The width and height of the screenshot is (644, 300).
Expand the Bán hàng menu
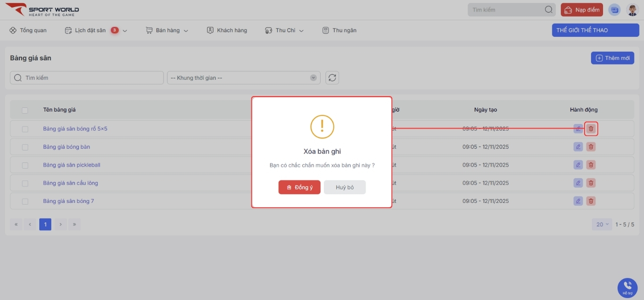click(x=167, y=31)
